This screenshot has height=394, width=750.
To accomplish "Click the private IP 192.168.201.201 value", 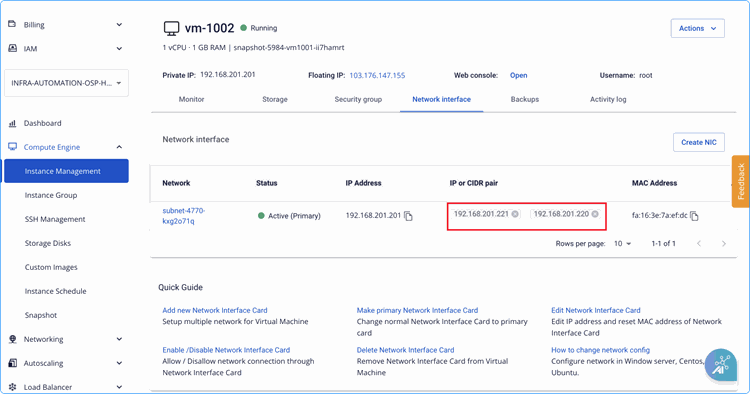I will [228, 75].
